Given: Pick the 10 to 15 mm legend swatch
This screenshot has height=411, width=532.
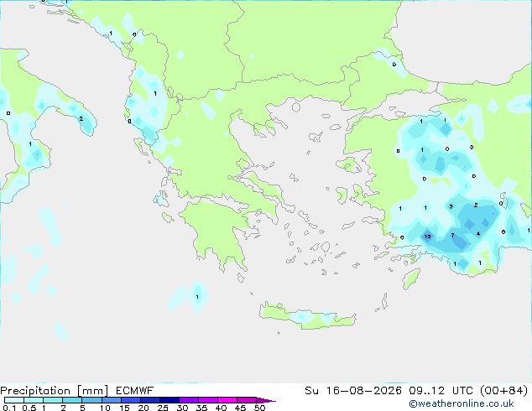Looking at the screenshot, I should (111, 400).
